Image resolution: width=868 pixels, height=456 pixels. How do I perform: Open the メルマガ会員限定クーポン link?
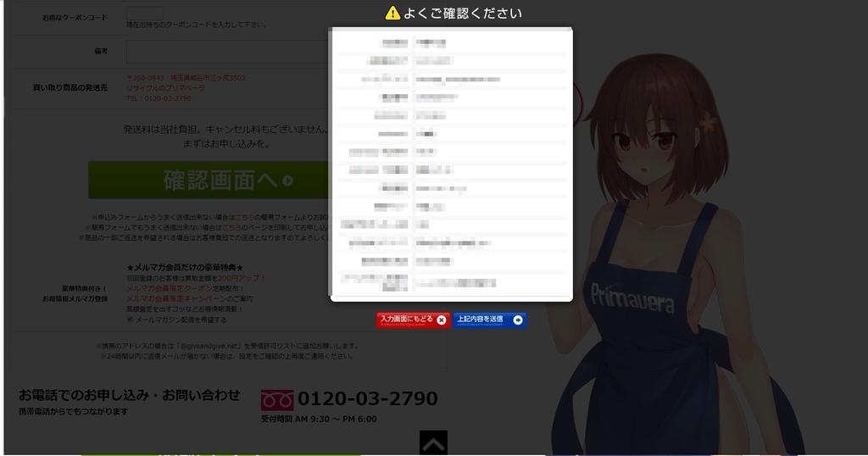pos(170,288)
